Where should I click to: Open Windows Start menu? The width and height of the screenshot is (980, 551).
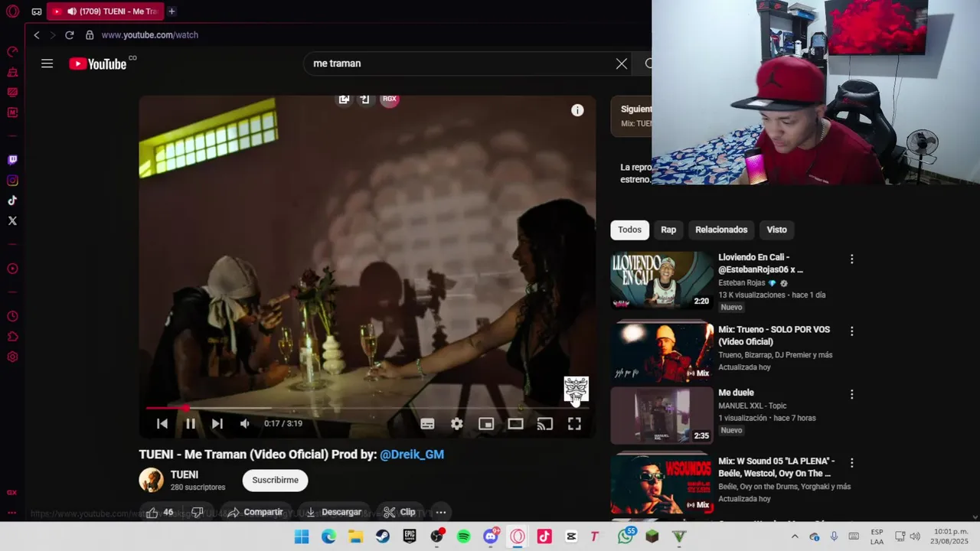tap(302, 536)
